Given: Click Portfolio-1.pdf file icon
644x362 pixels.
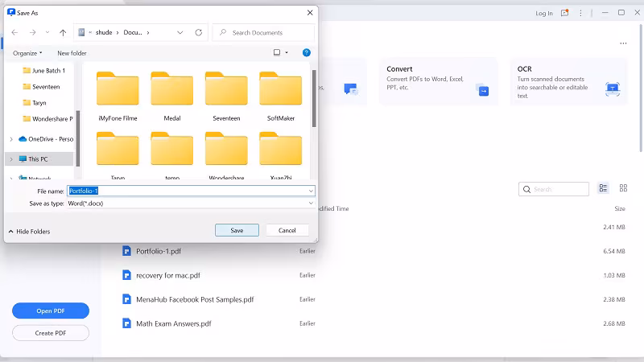Looking at the screenshot, I should [x=126, y=251].
